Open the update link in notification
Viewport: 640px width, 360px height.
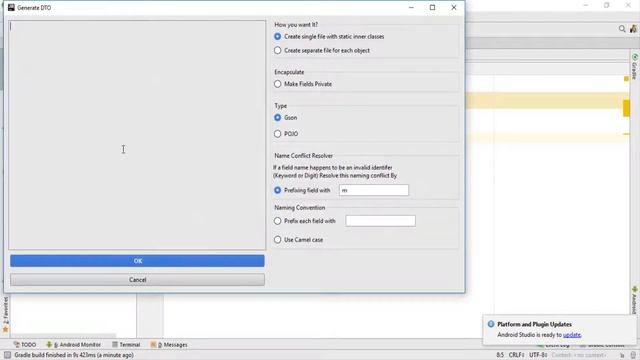[x=572, y=335]
